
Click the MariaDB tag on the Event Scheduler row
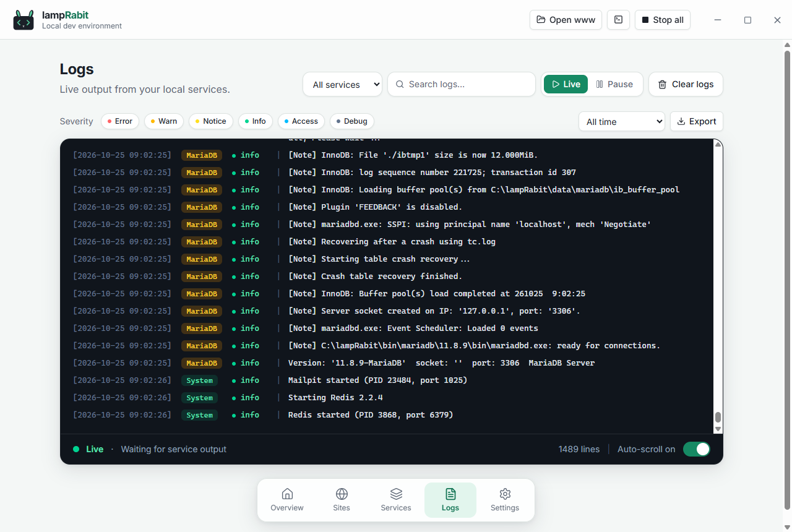coord(202,328)
